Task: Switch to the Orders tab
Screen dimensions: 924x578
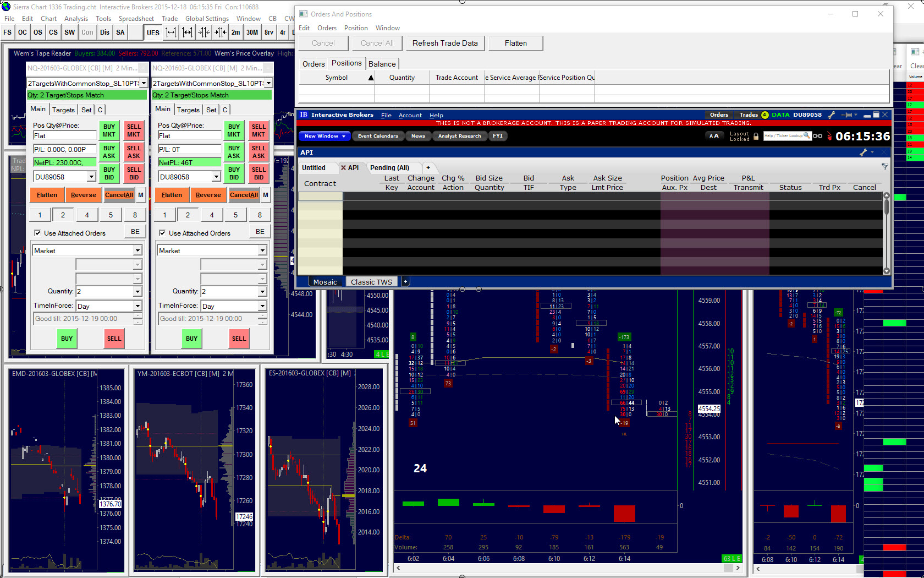Action: click(313, 64)
